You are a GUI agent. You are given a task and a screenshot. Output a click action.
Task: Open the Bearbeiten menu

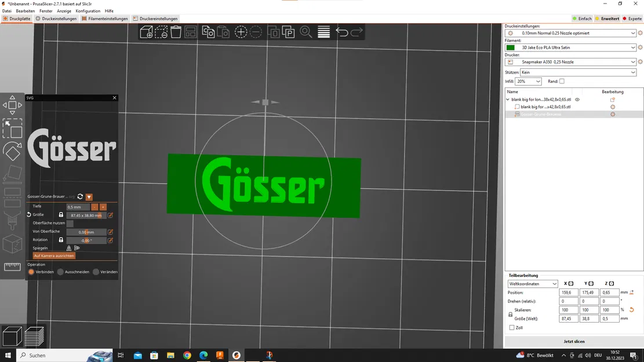[26, 11]
